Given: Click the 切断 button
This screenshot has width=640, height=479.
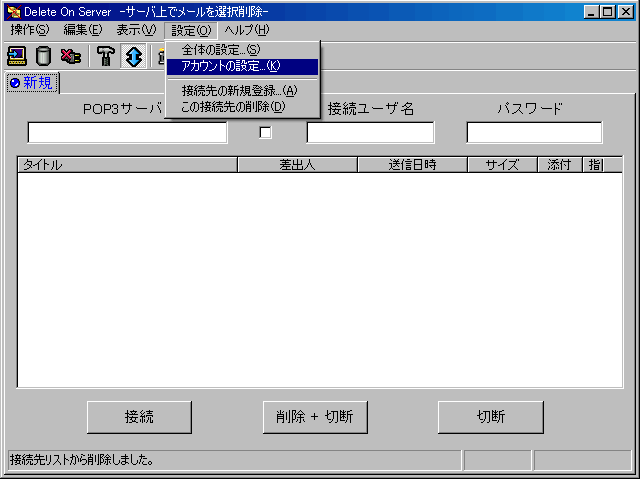Looking at the screenshot, I should pos(490,417).
